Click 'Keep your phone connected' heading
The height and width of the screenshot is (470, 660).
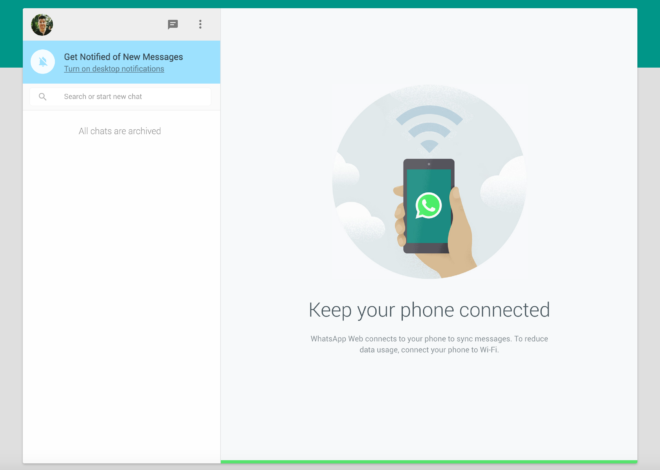pyautogui.click(x=429, y=311)
